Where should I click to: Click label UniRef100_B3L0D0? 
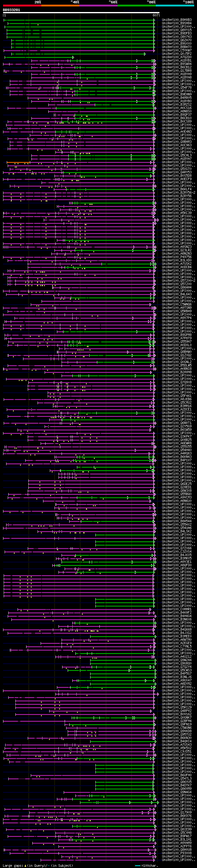pyautogui.click(x=177, y=260)
